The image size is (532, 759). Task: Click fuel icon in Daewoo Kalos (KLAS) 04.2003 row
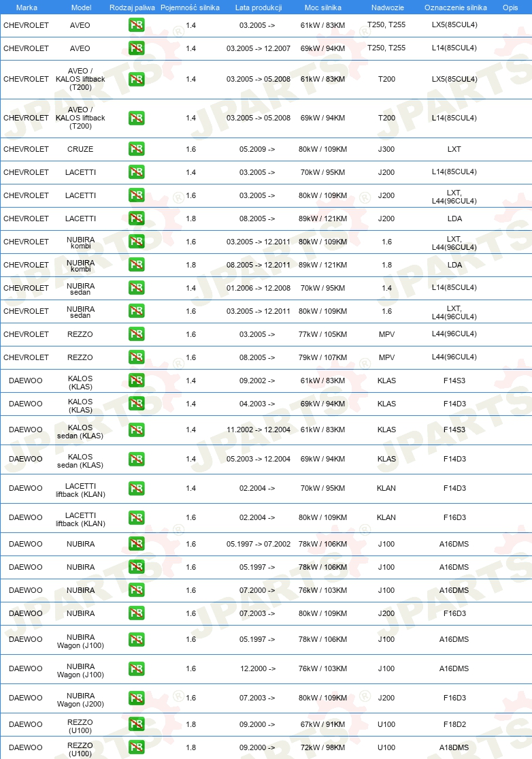coord(136,404)
